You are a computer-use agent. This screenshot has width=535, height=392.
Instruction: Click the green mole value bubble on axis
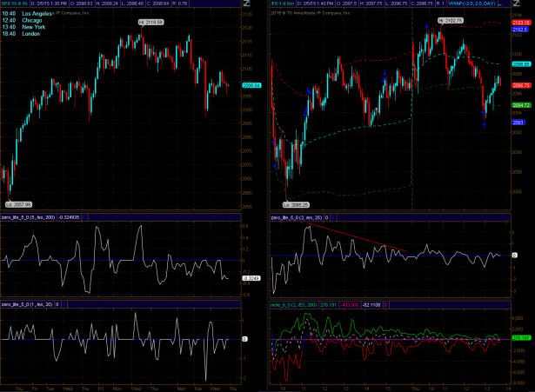click(x=521, y=338)
